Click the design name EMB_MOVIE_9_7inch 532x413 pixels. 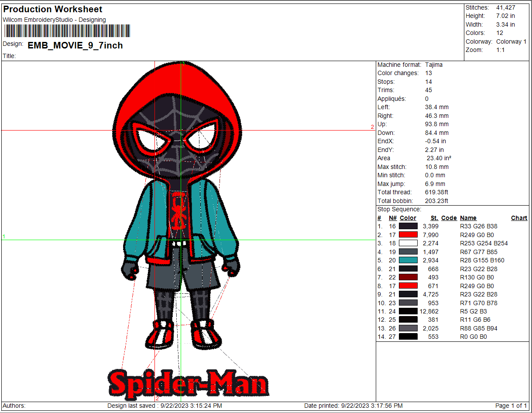(x=75, y=45)
